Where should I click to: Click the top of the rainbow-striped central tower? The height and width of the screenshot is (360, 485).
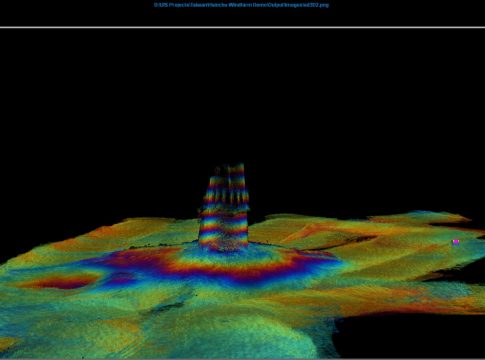pyautogui.click(x=230, y=169)
